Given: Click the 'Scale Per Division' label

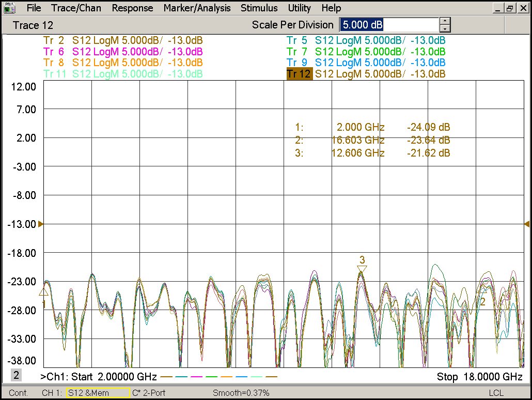Looking at the screenshot, I should point(292,25).
